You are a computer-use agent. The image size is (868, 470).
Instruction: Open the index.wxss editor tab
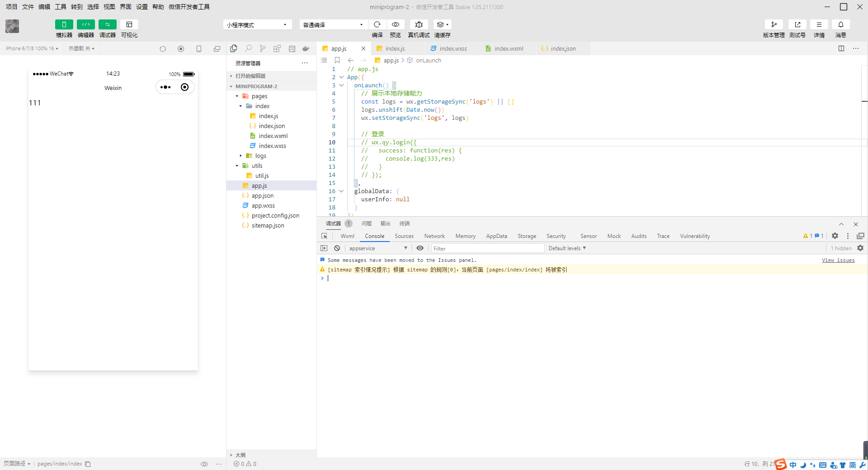(x=453, y=48)
